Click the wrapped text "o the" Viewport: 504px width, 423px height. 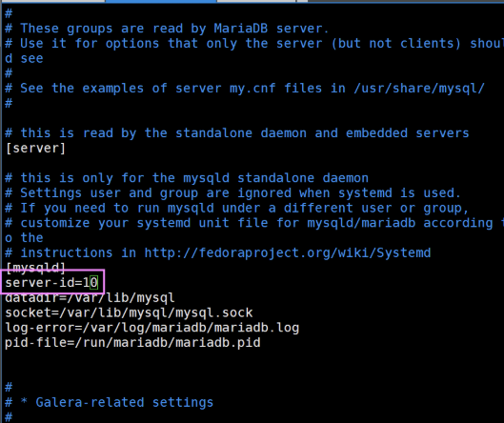click(24, 238)
